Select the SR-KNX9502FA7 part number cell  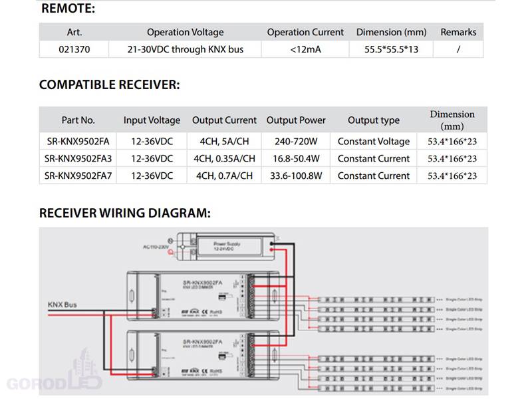click(78, 176)
